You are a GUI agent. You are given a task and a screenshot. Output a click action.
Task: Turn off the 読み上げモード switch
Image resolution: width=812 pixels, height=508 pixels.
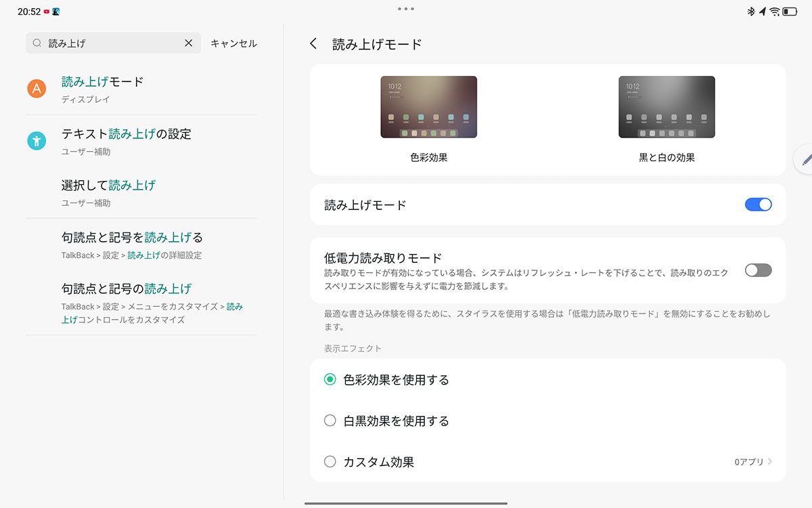[x=757, y=204]
